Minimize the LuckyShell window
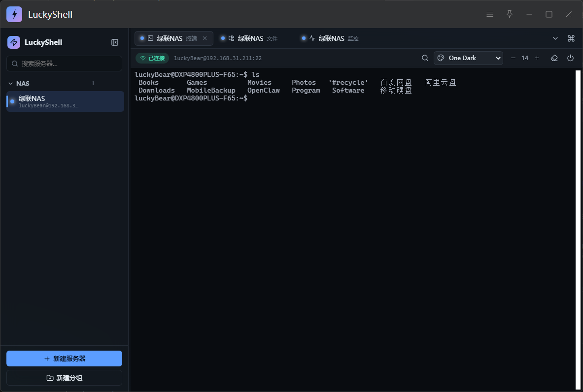 [529, 14]
